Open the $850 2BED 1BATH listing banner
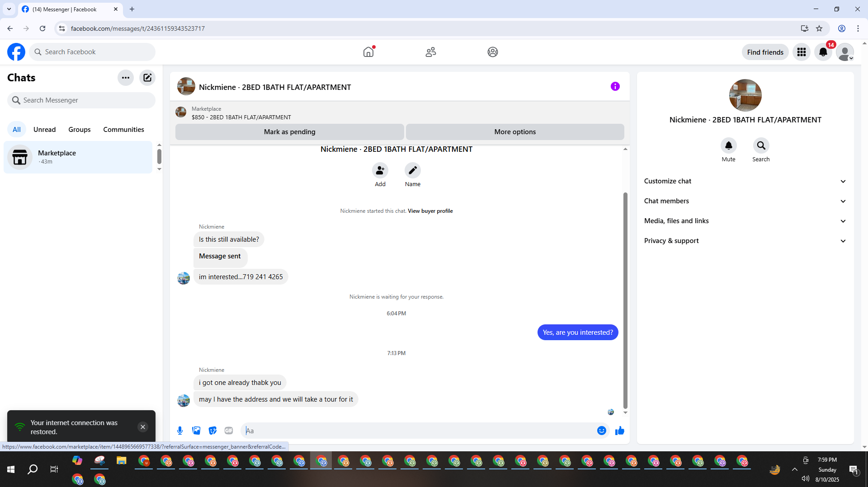 (x=400, y=112)
